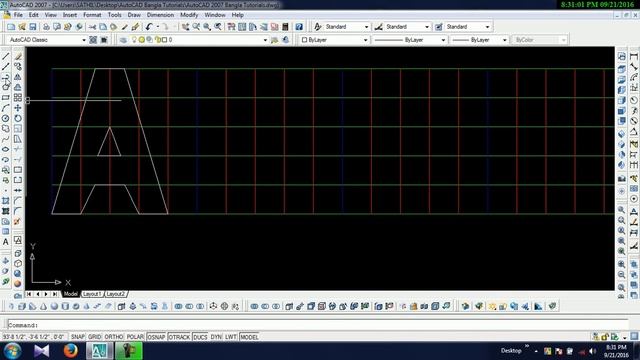Toggle ORTHO mode
Viewport: 640px width, 360px height.
113,337
